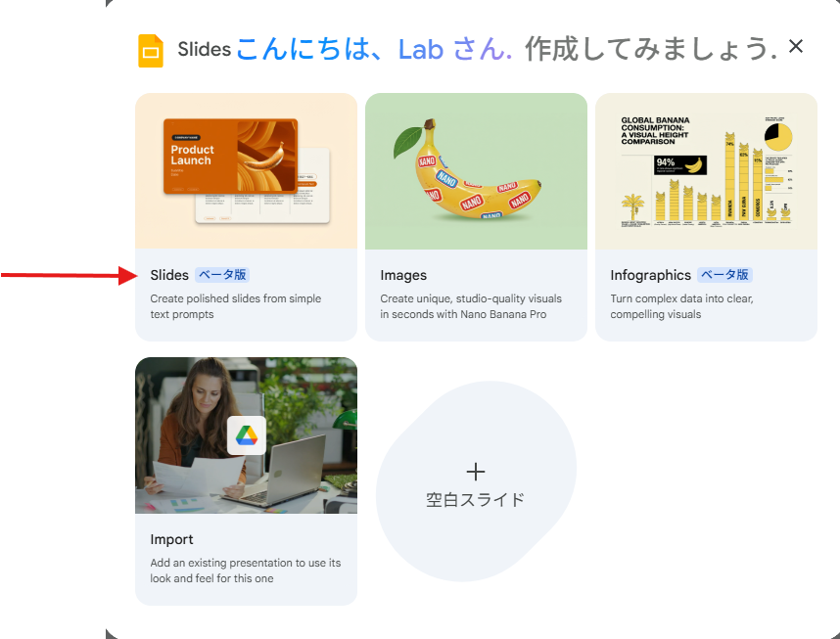Viewport: 840px width, 639px height.
Task: Click the woman with laptop Import photo
Action: tap(247, 435)
